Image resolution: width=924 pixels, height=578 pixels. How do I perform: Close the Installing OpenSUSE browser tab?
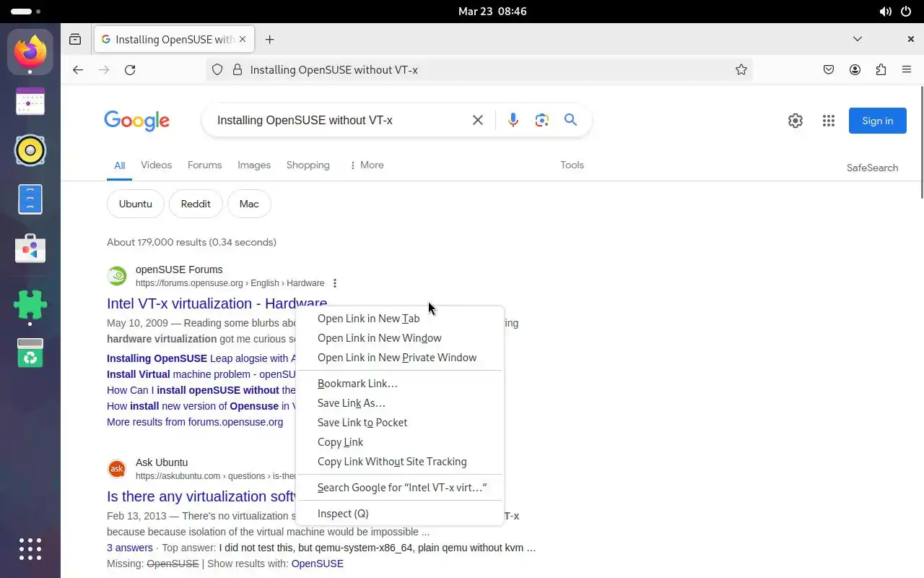tap(243, 39)
